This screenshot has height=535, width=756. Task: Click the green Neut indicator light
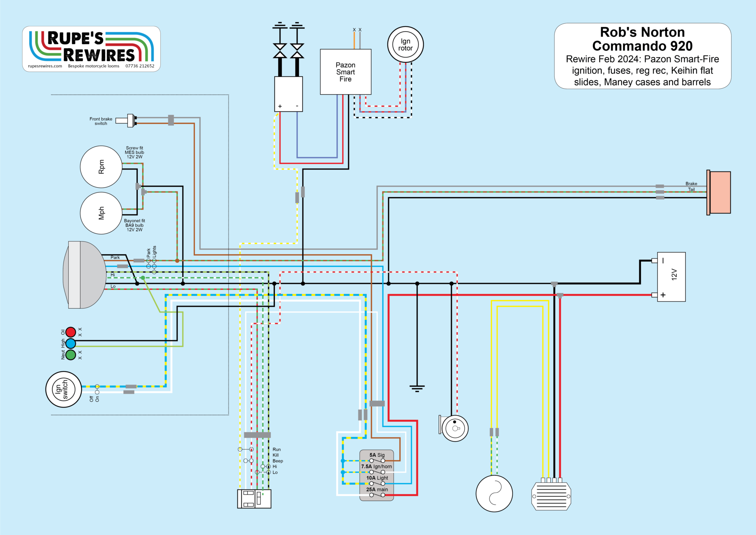(71, 355)
